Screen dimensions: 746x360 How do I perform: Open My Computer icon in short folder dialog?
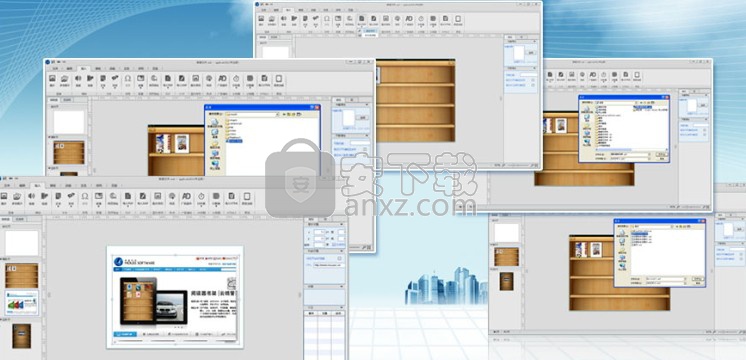(x=215, y=154)
